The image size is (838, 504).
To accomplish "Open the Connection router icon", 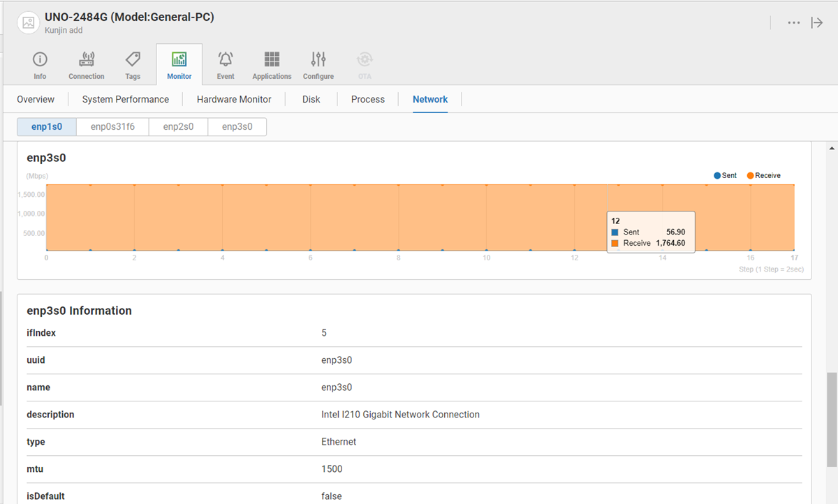I will 87,59.
